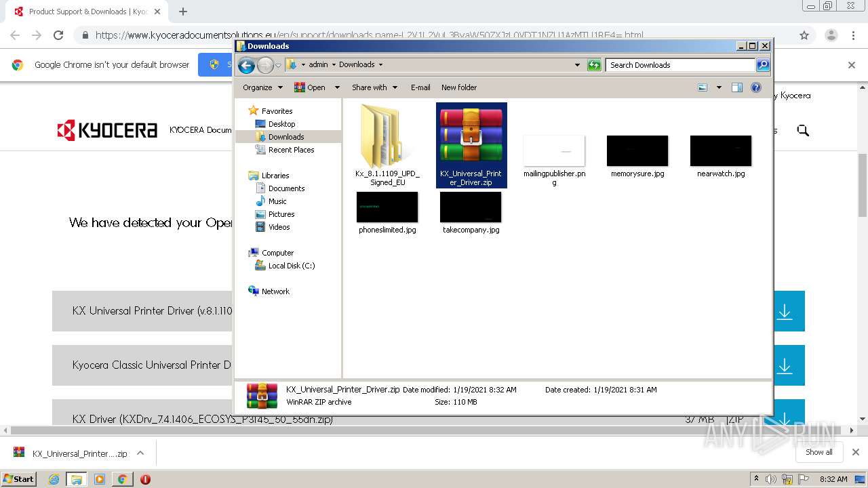The height and width of the screenshot is (488, 868).
Task: Select Desktop in Favorites
Action: click(x=281, y=124)
